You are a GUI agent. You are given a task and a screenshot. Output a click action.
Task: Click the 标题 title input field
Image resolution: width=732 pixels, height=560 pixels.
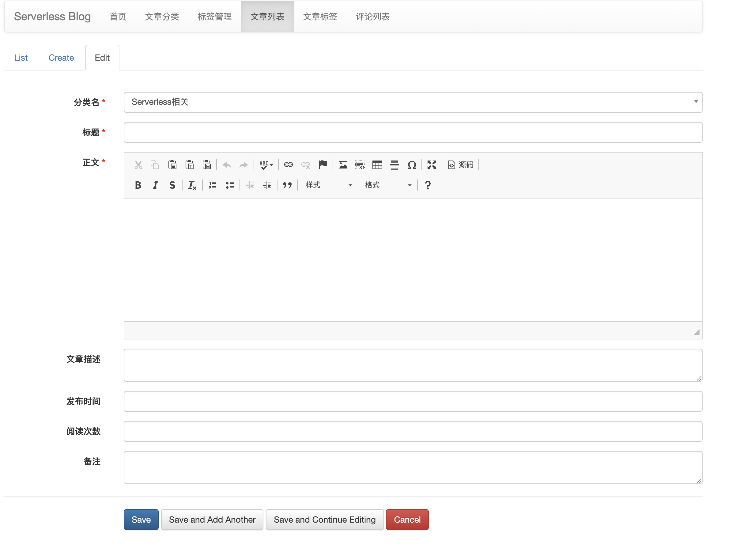(x=413, y=132)
